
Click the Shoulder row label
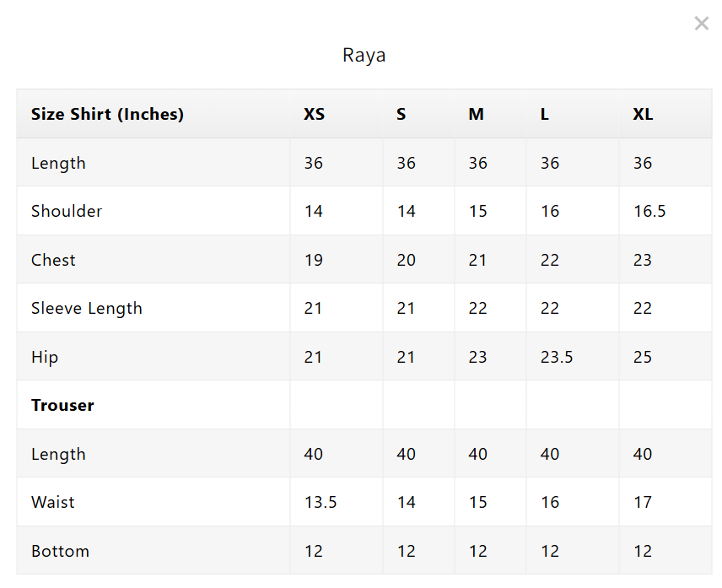(67, 211)
